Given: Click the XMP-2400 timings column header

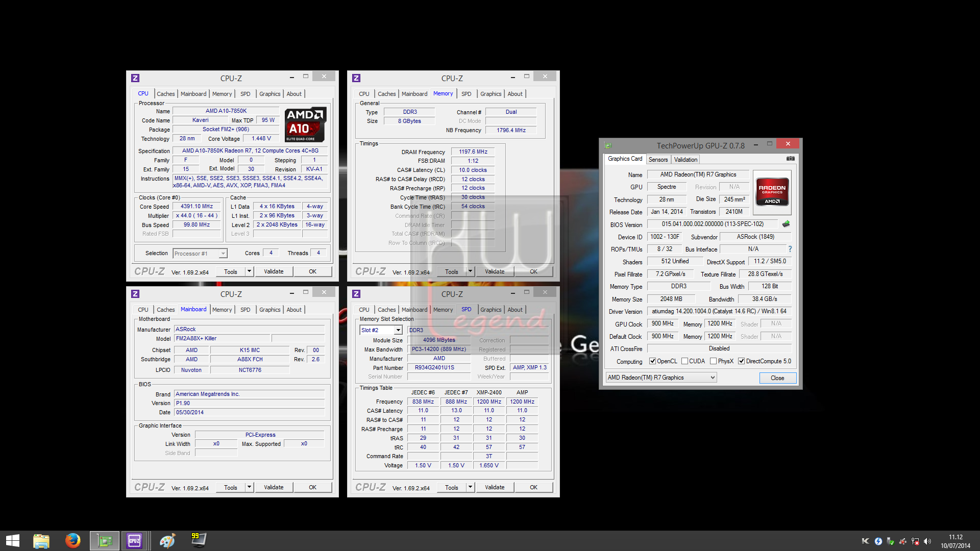Looking at the screenshot, I should tap(489, 392).
